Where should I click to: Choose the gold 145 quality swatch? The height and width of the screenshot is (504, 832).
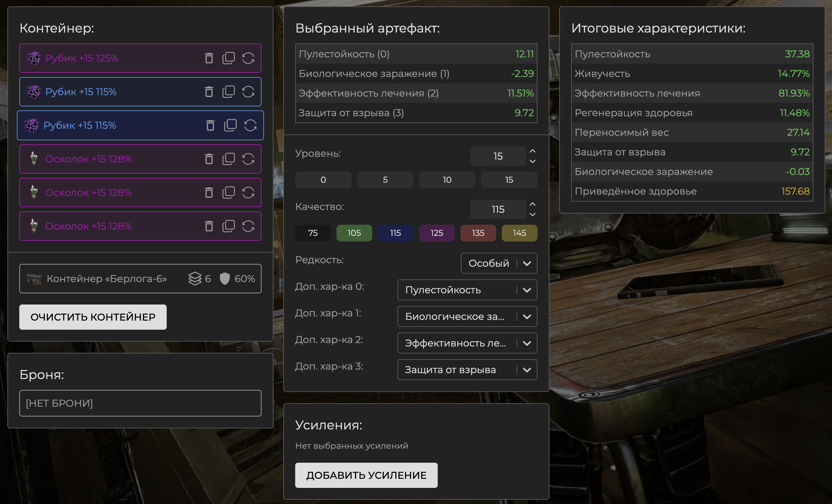pyautogui.click(x=520, y=233)
